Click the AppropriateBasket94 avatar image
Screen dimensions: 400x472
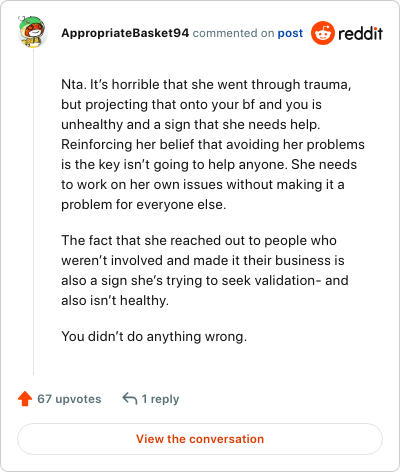click(x=32, y=32)
